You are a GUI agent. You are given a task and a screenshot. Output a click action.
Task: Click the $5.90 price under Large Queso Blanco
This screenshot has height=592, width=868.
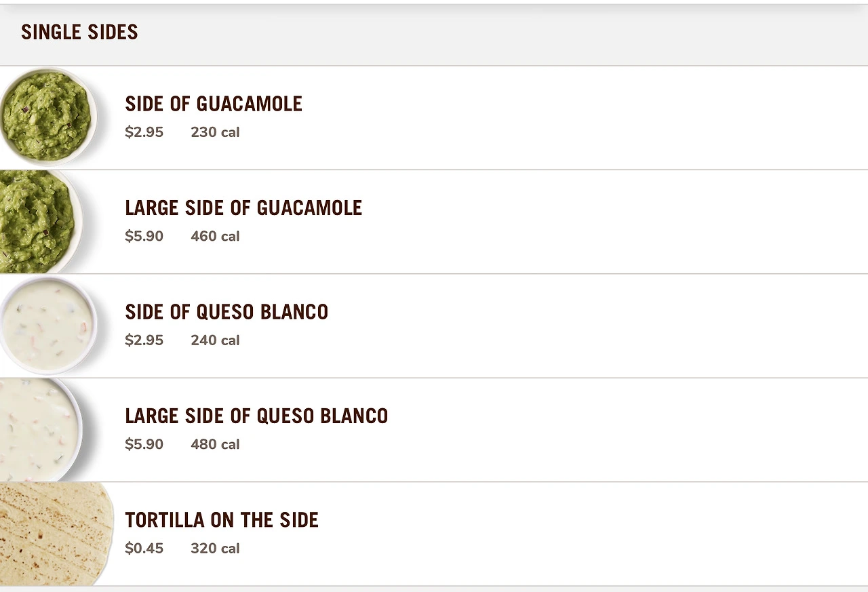[x=144, y=444]
